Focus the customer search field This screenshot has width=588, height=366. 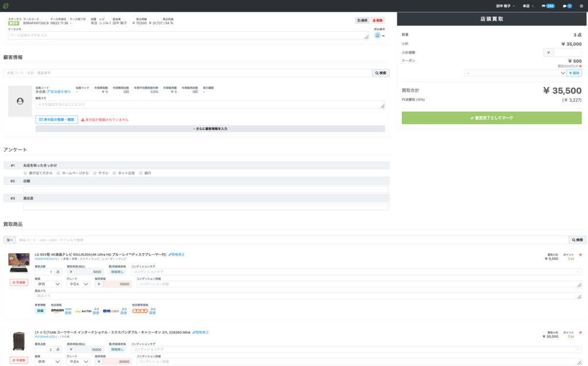(x=188, y=73)
